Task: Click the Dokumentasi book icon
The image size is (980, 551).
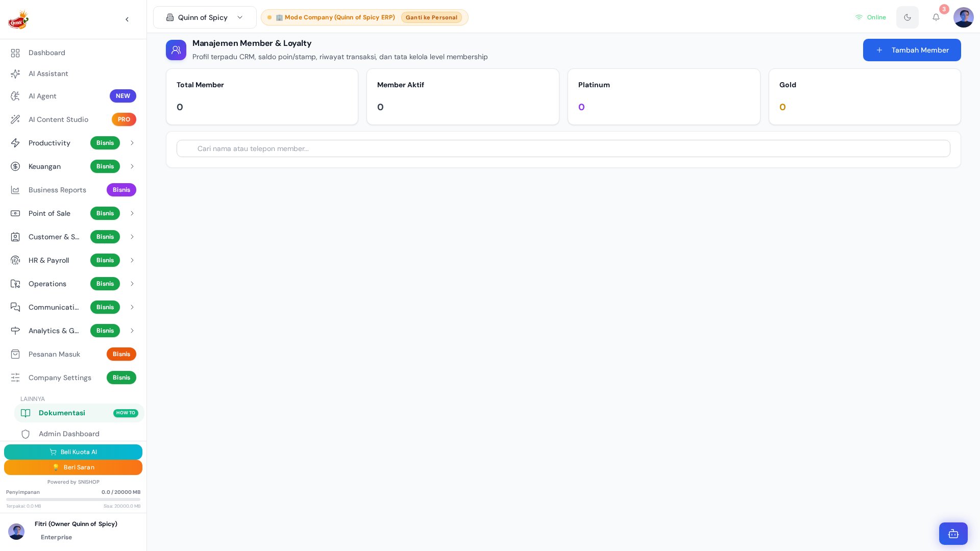Action: click(26, 413)
